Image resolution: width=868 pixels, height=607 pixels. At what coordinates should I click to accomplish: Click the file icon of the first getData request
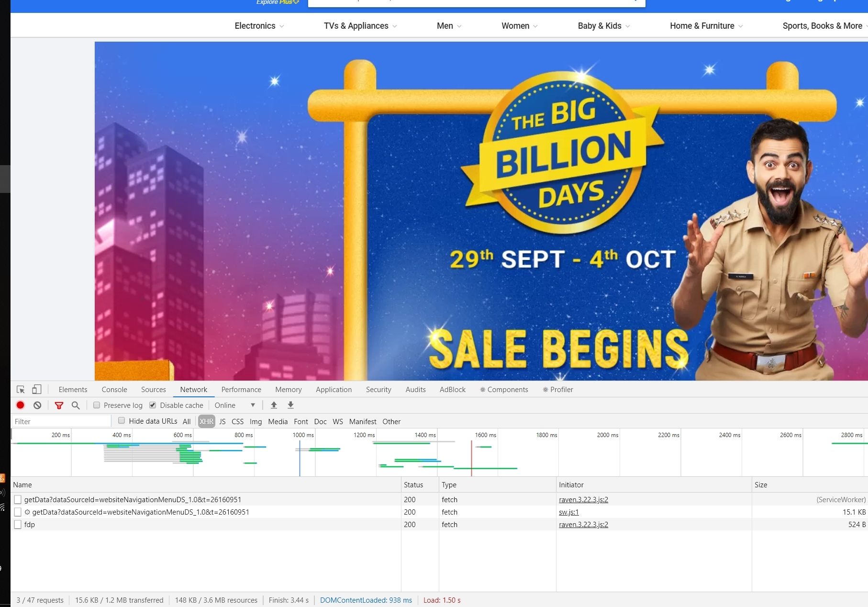pos(18,500)
